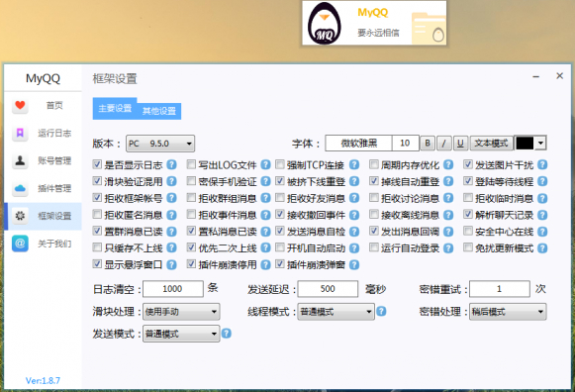The image size is (575, 392).
Task: Uncheck the 是否显示日志 checkbox
Action: point(97,164)
